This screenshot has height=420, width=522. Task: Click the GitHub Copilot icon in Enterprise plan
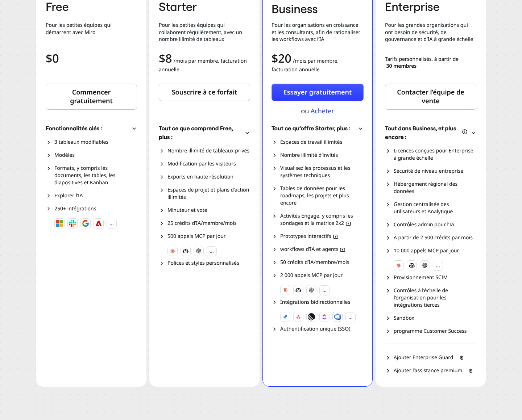tap(412, 266)
